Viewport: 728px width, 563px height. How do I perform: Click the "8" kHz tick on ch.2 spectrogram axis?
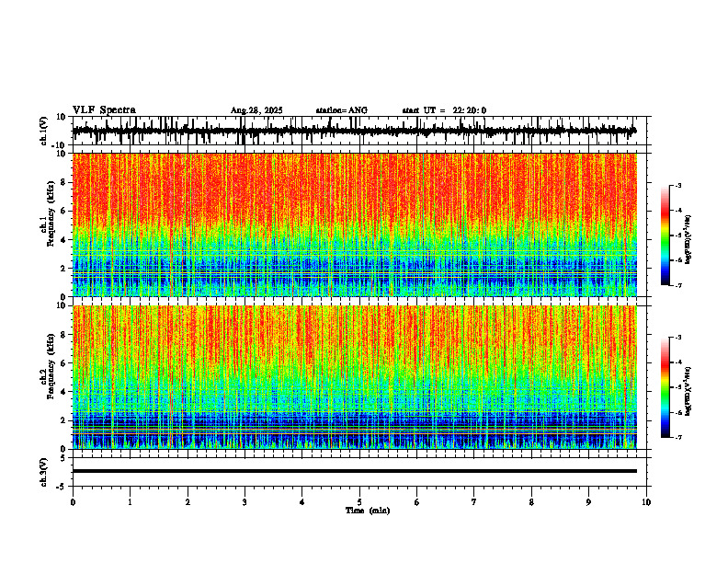point(64,335)
